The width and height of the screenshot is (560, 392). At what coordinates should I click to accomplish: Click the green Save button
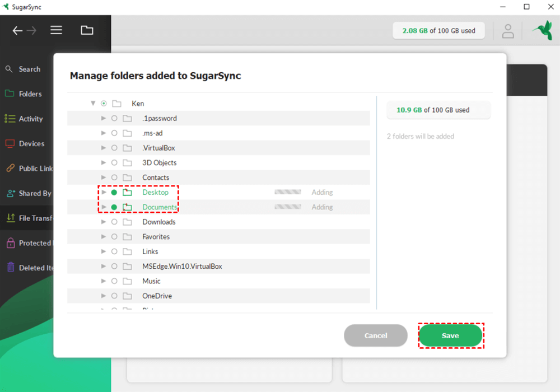(x=451, y=335)
